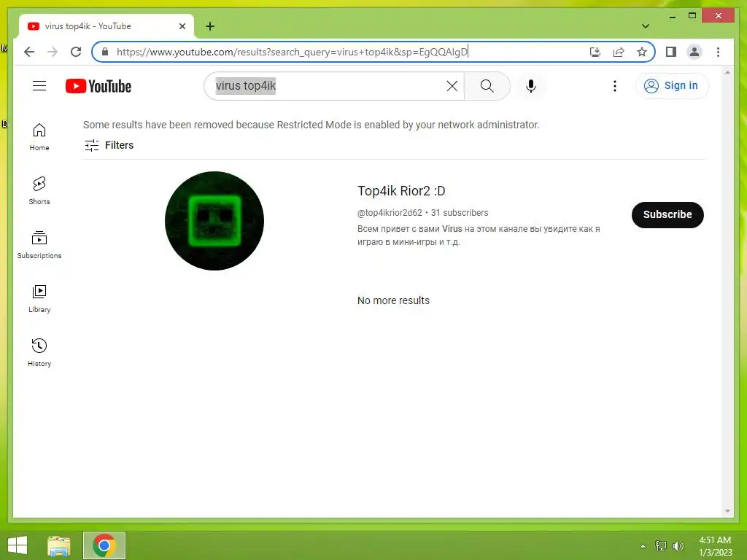The height and width of the screenshot is (560, 747).
Task: Click the green creeper channel avatar
Action: (214, 221)
